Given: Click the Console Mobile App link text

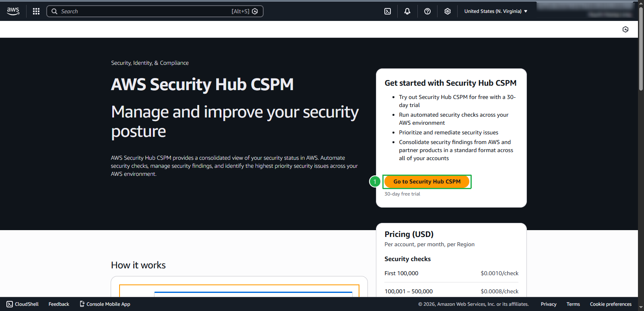Looking at the screenshot, I should (x=108, y=304).
